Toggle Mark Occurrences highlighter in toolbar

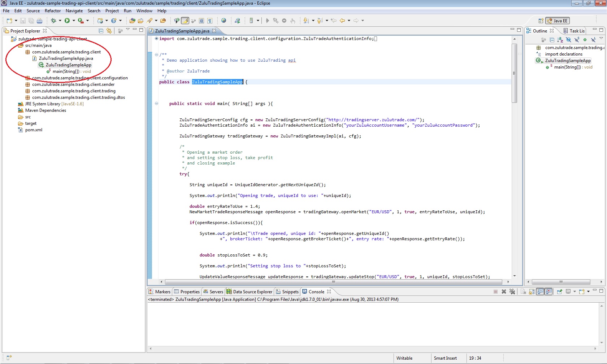click(x=185, y=21)
